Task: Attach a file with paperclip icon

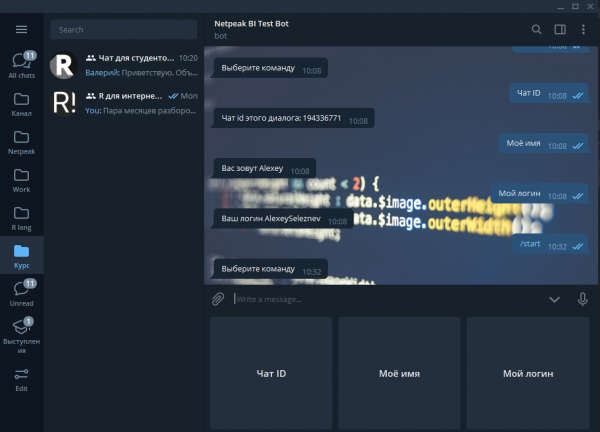Action: (217, 298)
